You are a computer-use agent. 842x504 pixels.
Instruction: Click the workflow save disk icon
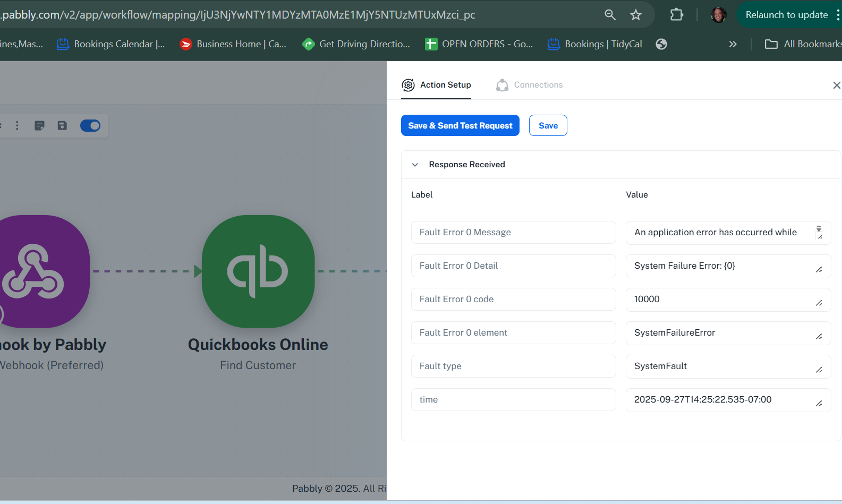62,125
